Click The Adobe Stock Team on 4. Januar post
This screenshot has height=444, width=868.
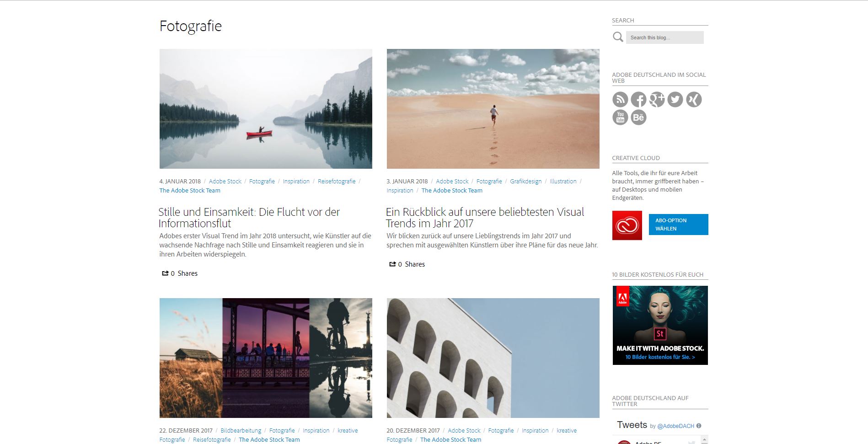click(190, 190)
